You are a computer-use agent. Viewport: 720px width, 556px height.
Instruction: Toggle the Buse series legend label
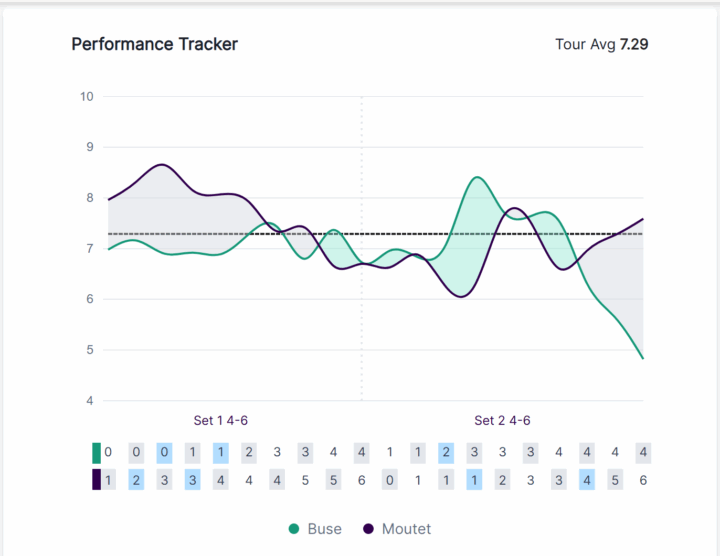pos(326,529)
